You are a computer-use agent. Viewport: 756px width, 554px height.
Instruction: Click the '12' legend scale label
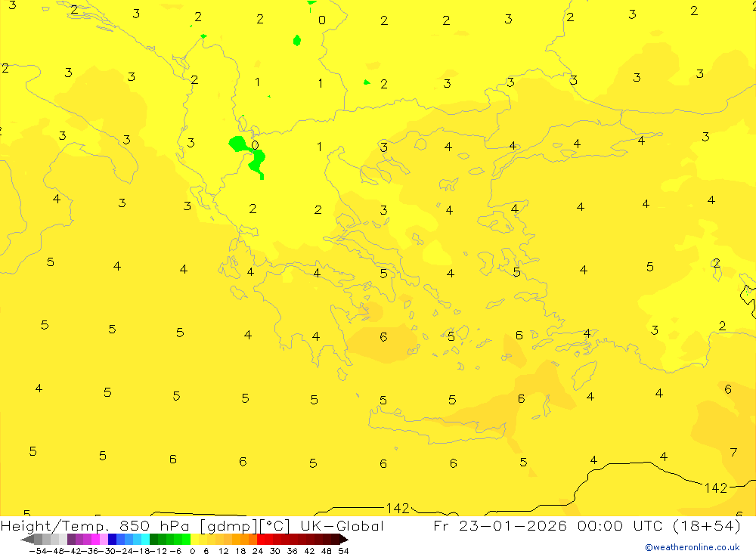(223, 551)
